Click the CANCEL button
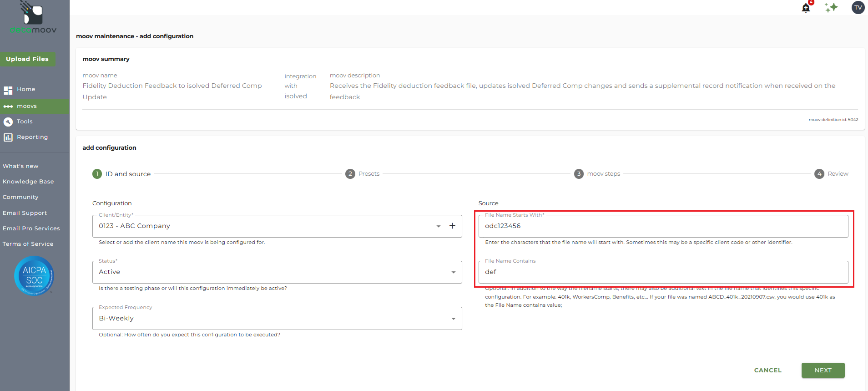 coord(768,371)
